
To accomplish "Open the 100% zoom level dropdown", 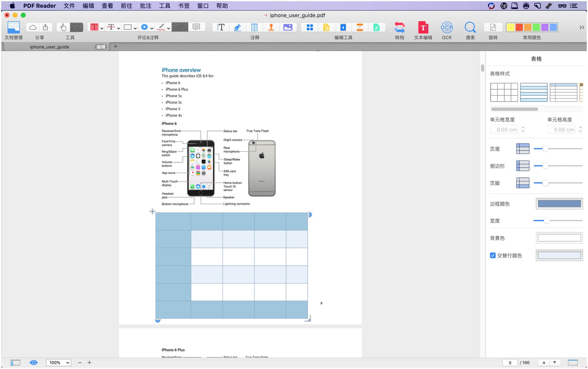I will click(x=58, y=363).
